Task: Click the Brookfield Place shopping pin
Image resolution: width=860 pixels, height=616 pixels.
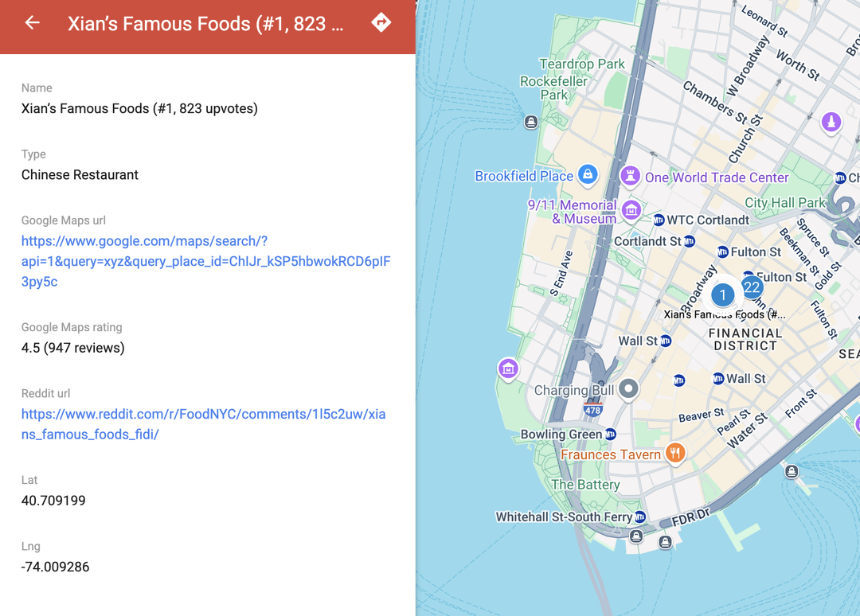Action: pyautogui.click(x=588, y=175)
